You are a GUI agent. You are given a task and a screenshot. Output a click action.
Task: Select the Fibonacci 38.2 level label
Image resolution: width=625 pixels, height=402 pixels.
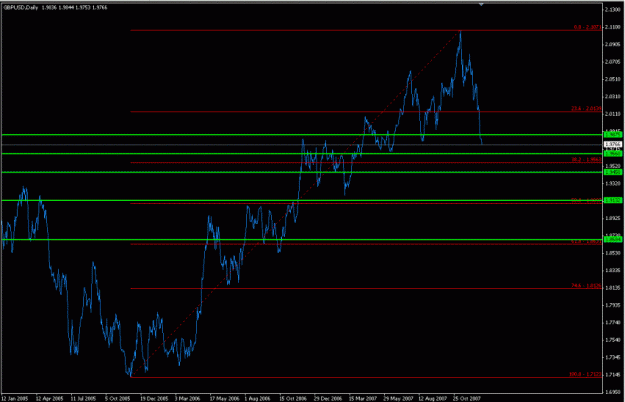[586, 159]
